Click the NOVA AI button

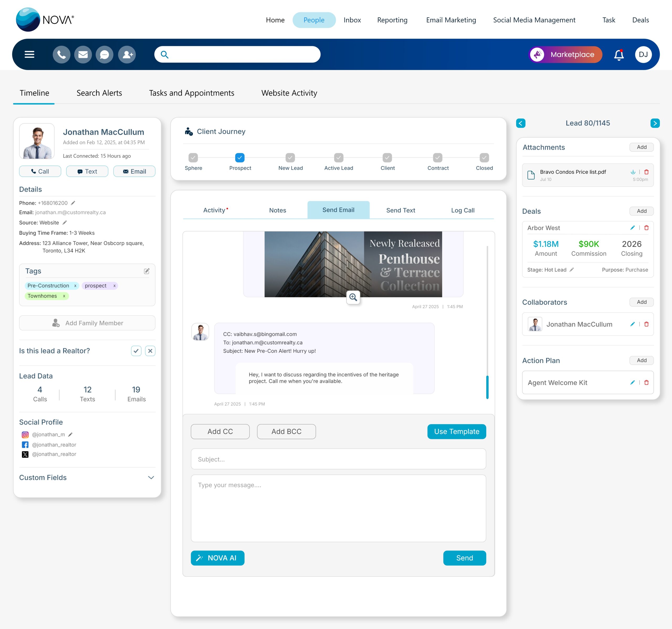217,558
